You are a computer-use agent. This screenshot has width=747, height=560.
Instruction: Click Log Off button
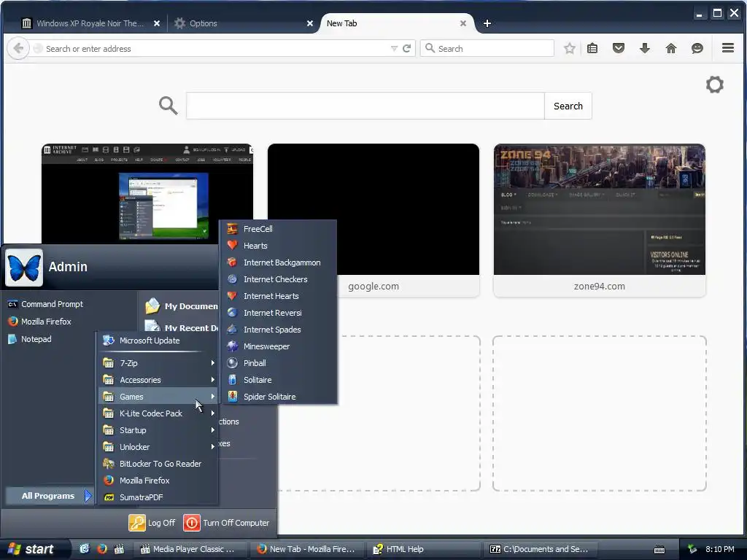(x=152, y=523)
